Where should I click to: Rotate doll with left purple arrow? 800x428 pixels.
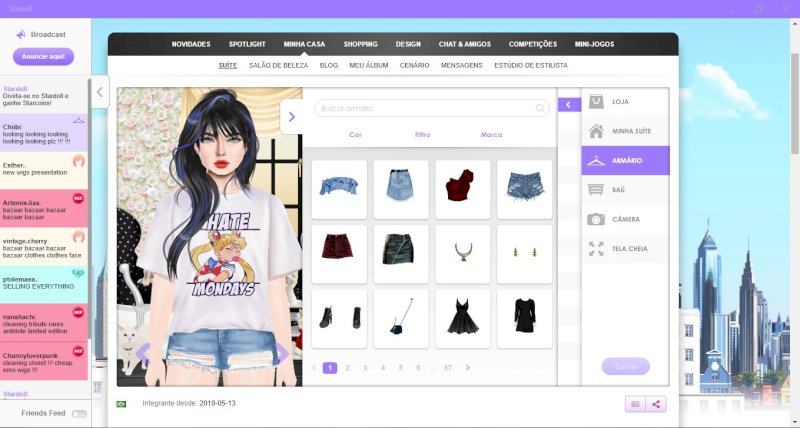click(x=143, y=353)
